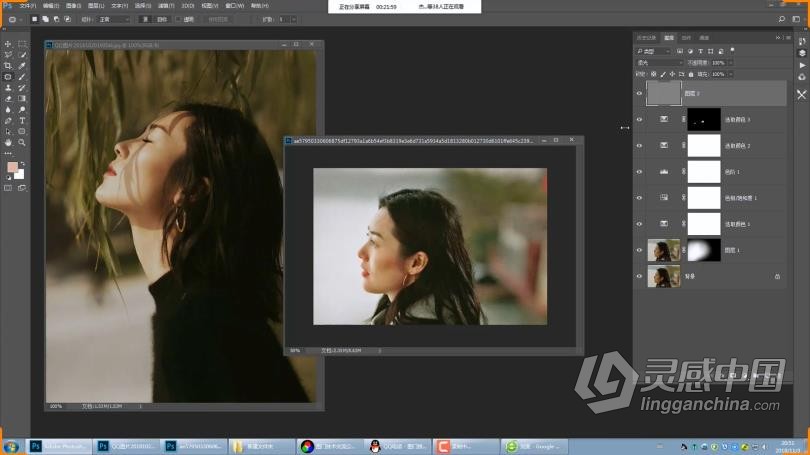
Task: Select the Crop tool
Action: tap(8, 66)
